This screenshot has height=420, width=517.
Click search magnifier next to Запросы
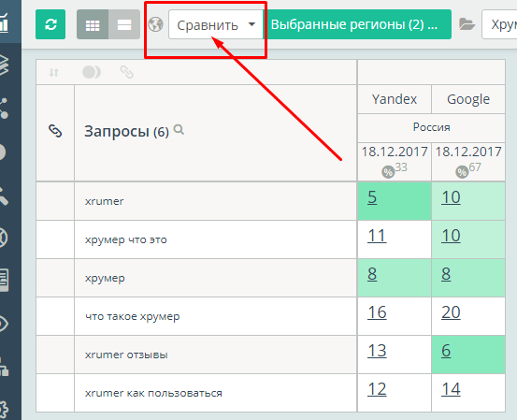click(179, 130)
